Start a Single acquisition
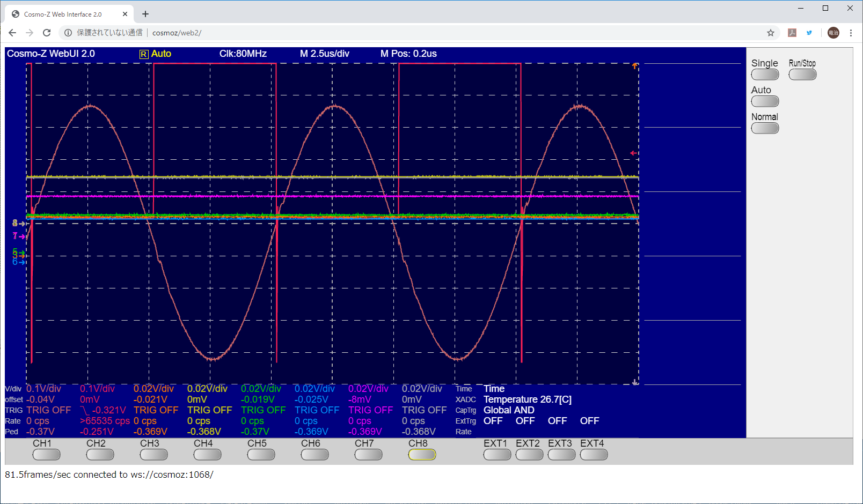This screenshot has width=863, height=504. point(765,75)
